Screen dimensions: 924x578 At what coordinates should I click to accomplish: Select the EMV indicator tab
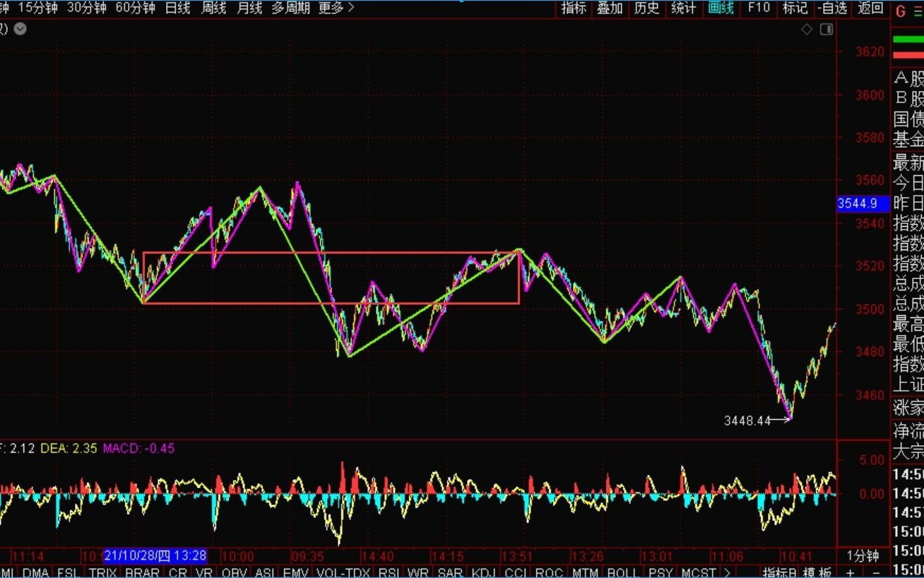297,572
